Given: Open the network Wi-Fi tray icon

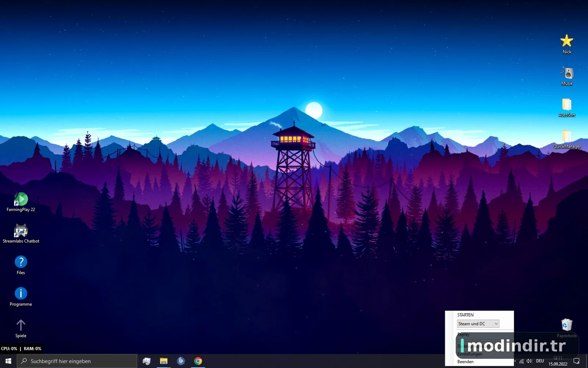Looking at the screenshot, I should [521, 361].
